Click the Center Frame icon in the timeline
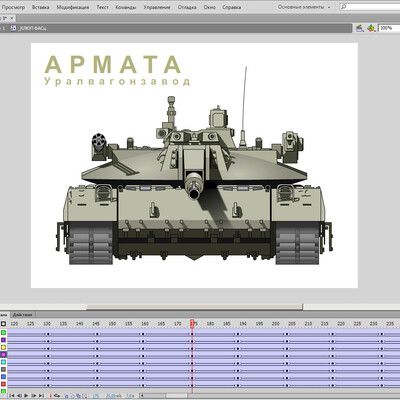The height and width of the screenshot is (400, 400). [x=51, y=396]
